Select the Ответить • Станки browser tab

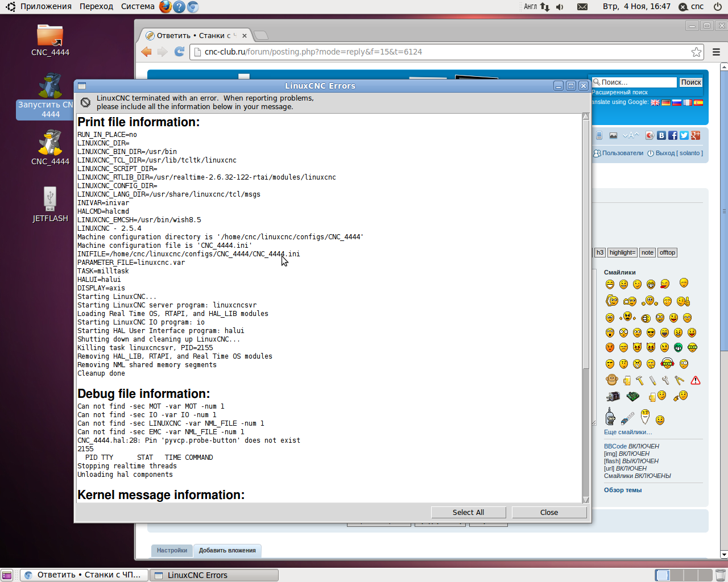pyautogui.click(x=196, y=35)
